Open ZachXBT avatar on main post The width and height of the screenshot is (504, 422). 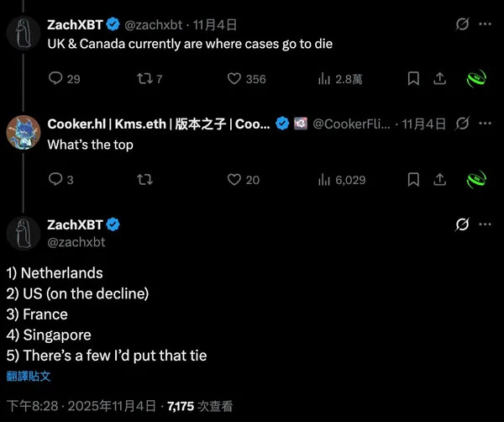click(x=24, y=232)
